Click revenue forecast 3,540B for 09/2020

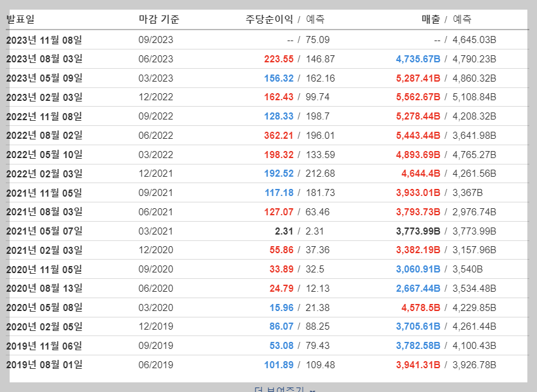point(468,269)
